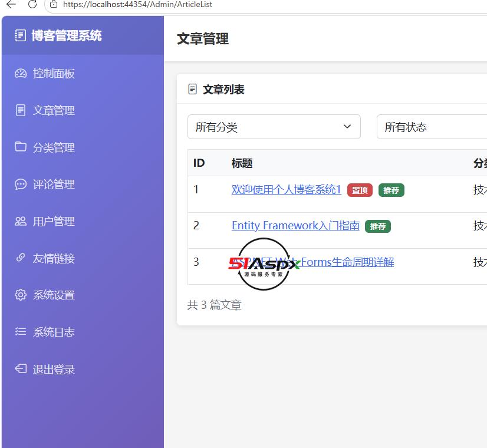The image size is (487, 448).
Task: Open the 所有状态 status dropdown
Action: [x=432, y=127]
